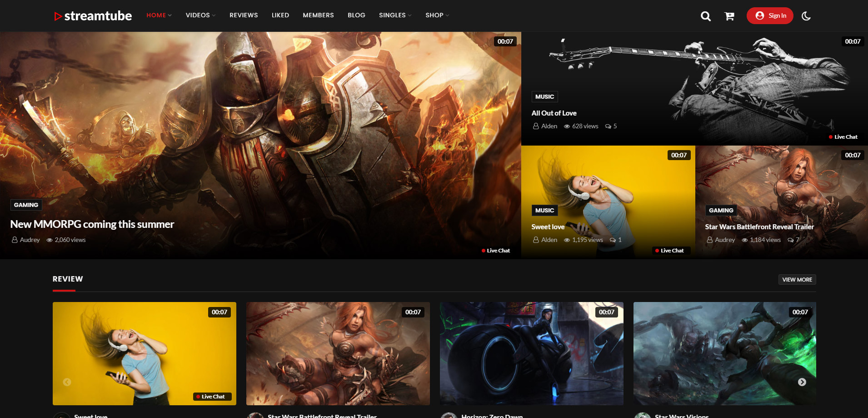Click the REVIEW section heading
Screen dimensions: 868x418
(x=68, y=279)
